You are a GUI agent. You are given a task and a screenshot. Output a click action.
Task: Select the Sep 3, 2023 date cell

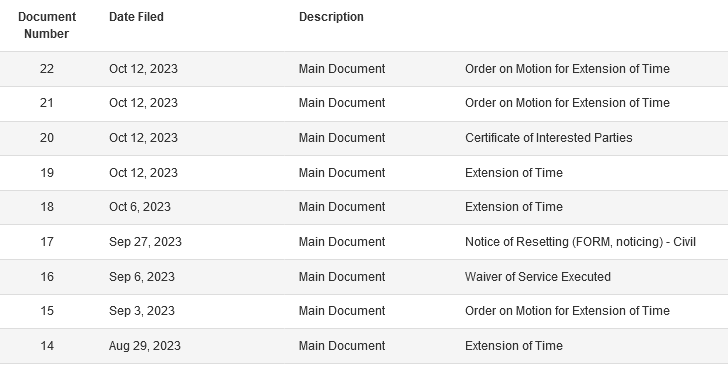[x=142, y=311]
